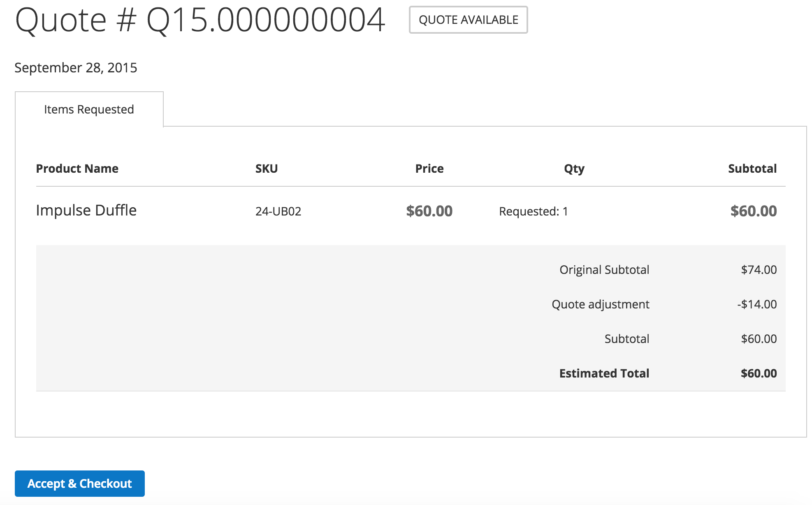Click the $74.00 original subtotal amount
Viewport: 812px width, 505px height.
click(759, 270)
